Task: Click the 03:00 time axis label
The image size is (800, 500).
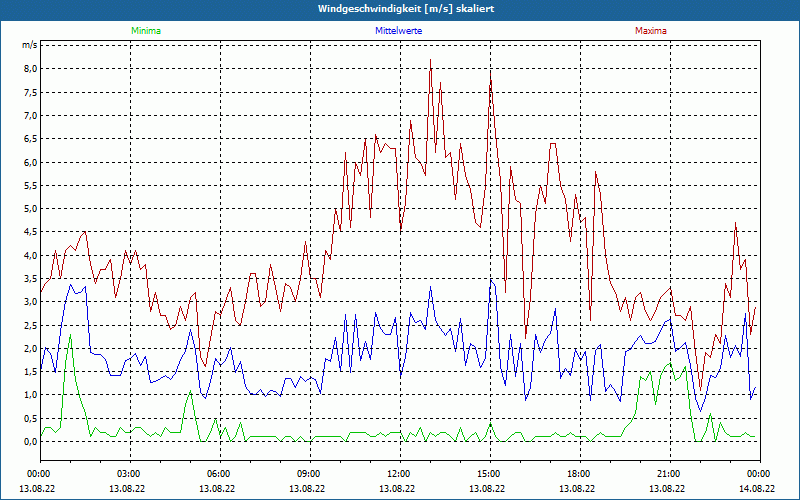Action: click(131, 474)
